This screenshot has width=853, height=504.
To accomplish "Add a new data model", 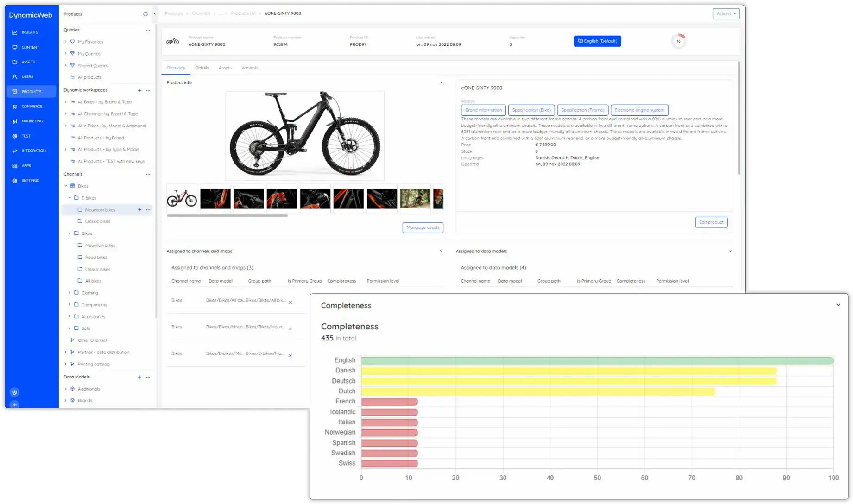I will pos(139,377).
